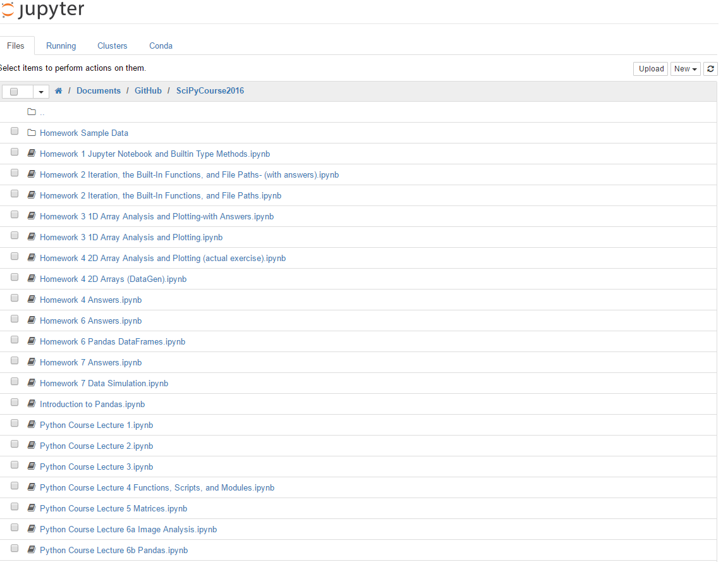
Task: Open Introduction to Pandas.ipynb
Action: (92, 405)
